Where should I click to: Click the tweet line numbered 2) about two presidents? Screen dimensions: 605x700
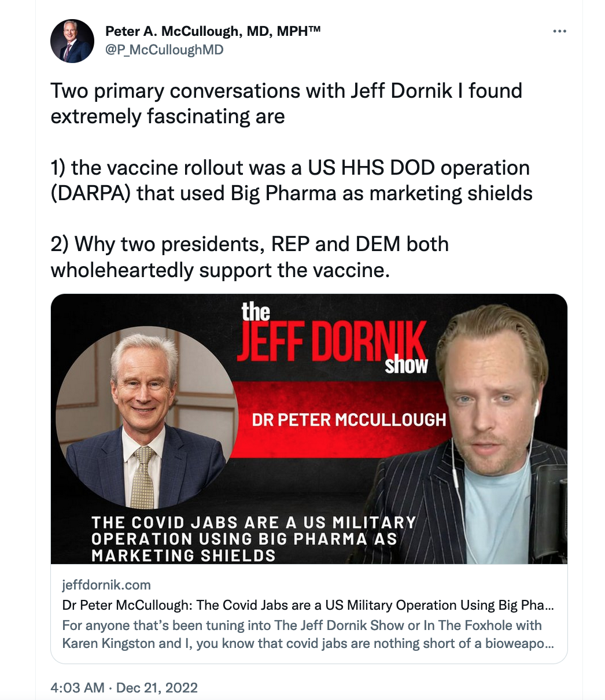click(x=250, y=257)
